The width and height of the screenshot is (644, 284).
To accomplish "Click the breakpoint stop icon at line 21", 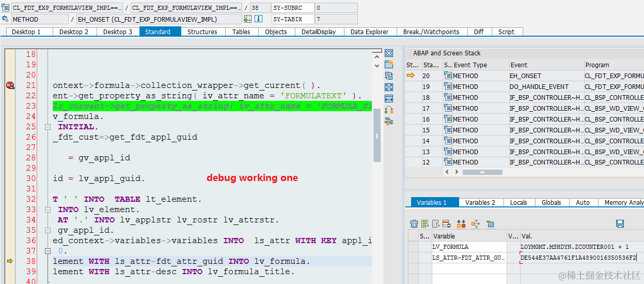I will pyautogui.click(x=10, y=85).
